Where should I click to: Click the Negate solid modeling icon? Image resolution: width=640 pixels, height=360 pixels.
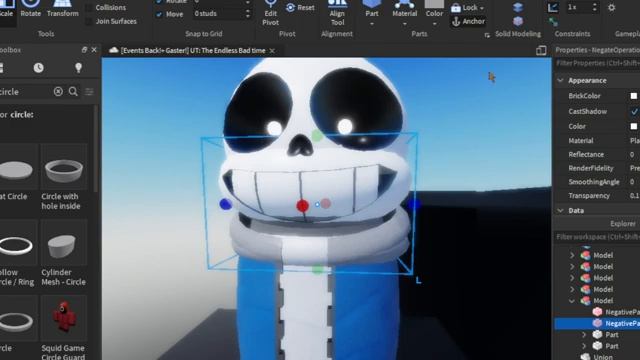518,21
